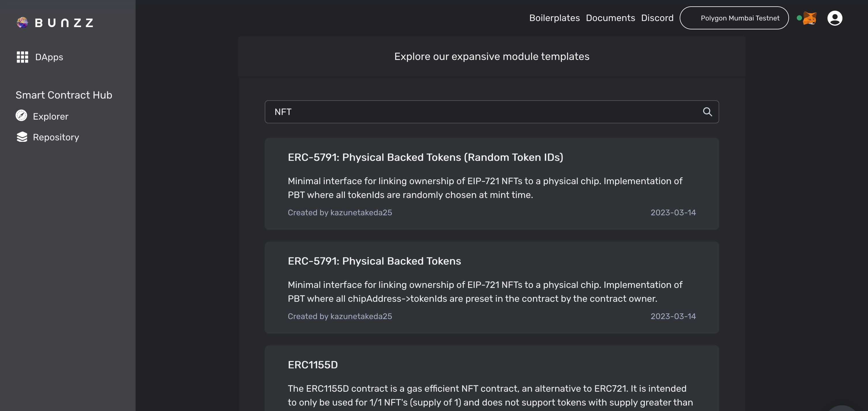Viewport: 868px width, 411px height.
Task: Click the search magnifier icon
Action: [x=707, y=112]
